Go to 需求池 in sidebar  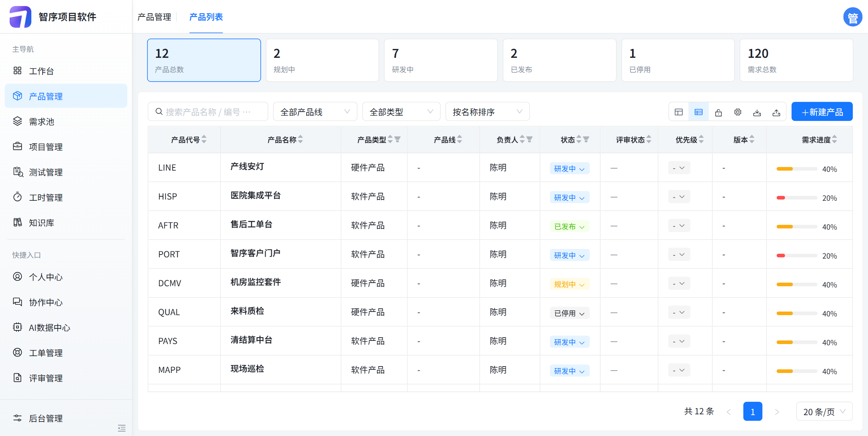click(x=66, y=122)
